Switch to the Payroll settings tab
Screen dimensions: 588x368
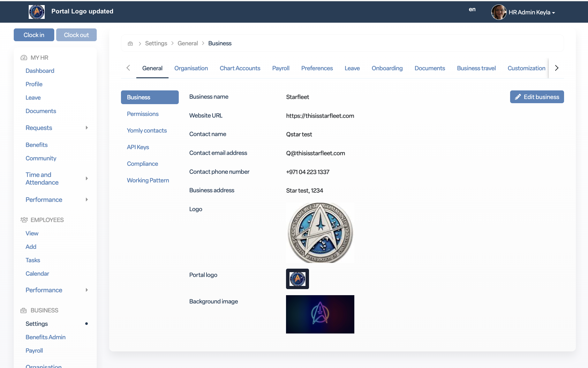281,68
